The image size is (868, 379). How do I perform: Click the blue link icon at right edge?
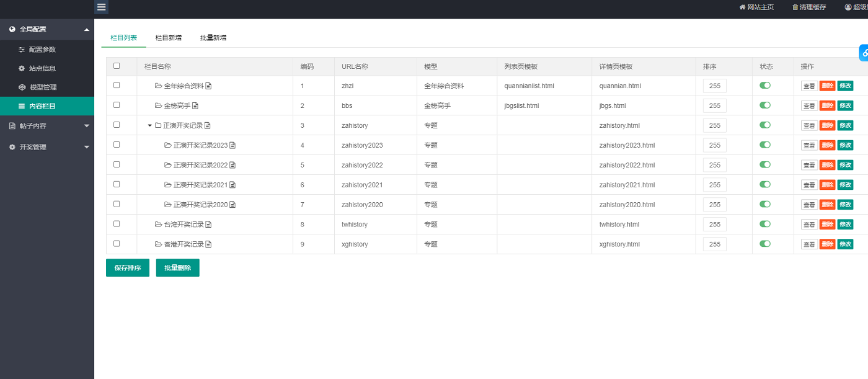tap(864, 53)
